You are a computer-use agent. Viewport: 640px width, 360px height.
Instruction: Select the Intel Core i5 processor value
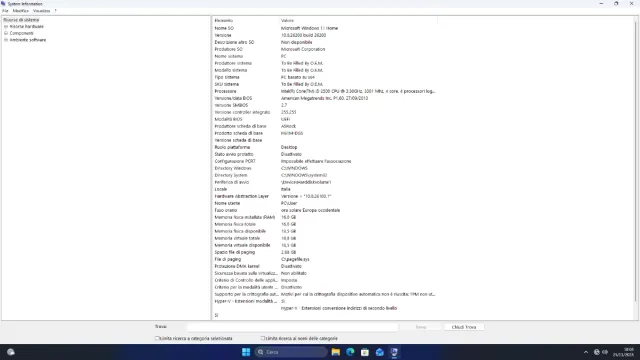point(358,91)
